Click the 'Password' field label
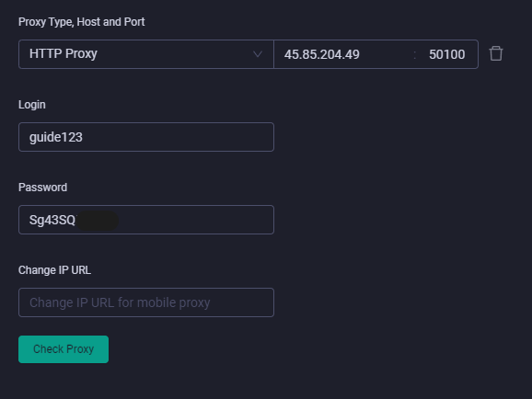The height and width of the screenshot is (399, 532). coord(42,188)
